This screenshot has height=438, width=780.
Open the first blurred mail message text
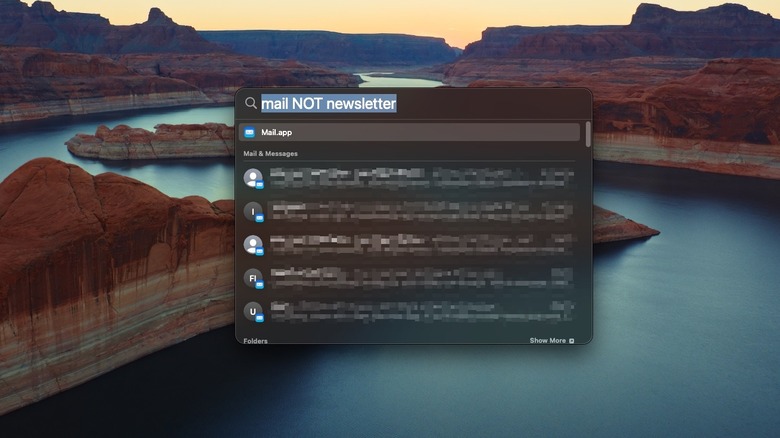coord(420,178)
